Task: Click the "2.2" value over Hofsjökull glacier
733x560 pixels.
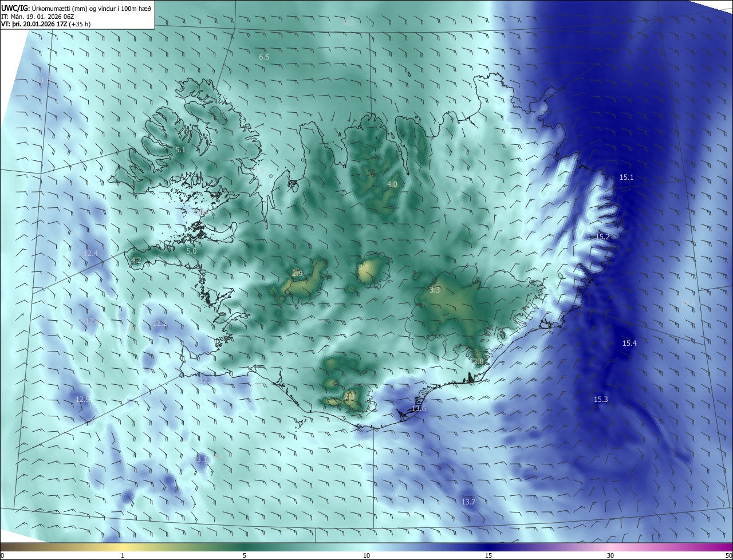Action: coord(364,267)
